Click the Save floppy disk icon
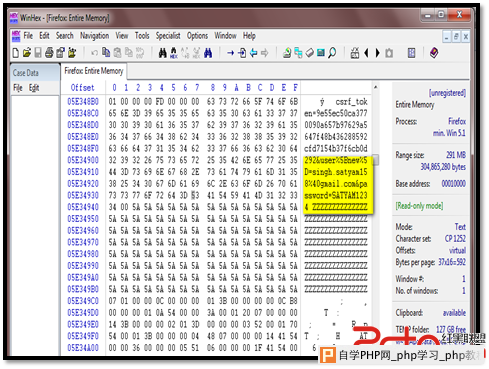 tap(38, 53)
